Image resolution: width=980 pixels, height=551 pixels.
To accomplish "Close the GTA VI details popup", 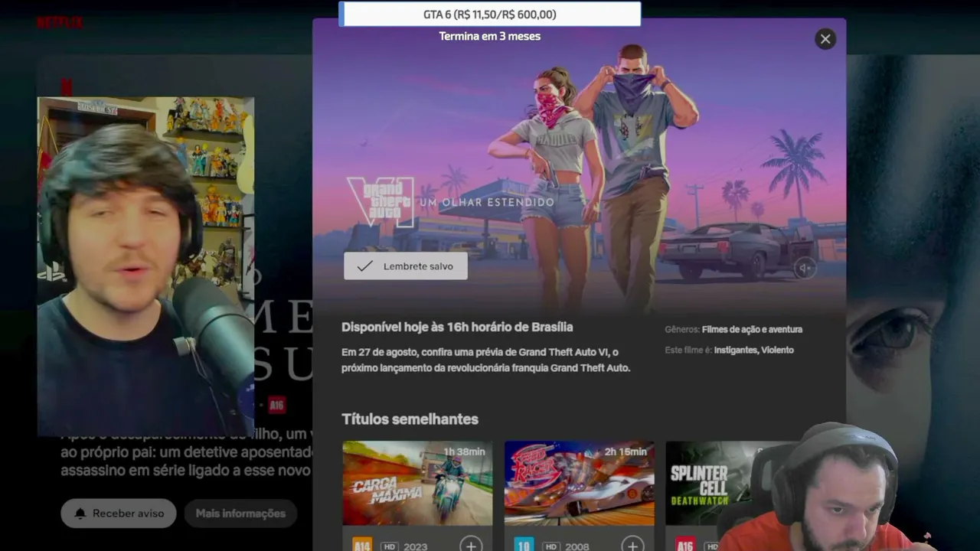I will [x=825, y=39].
